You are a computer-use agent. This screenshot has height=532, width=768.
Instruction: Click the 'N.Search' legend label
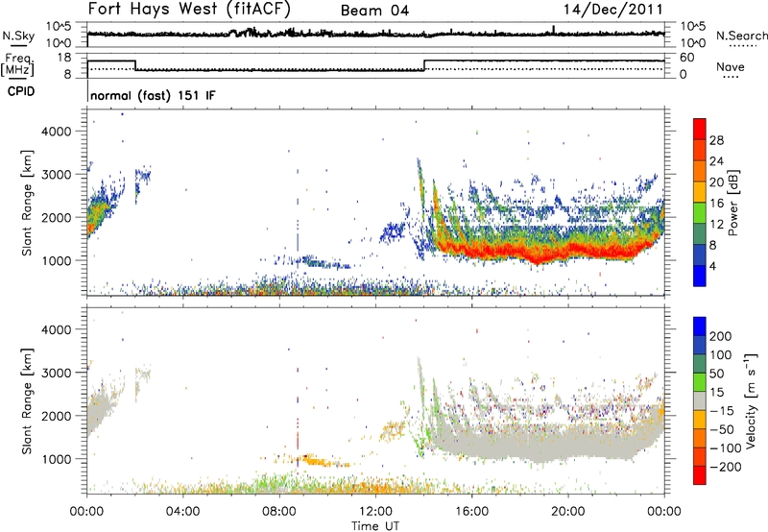741,36
